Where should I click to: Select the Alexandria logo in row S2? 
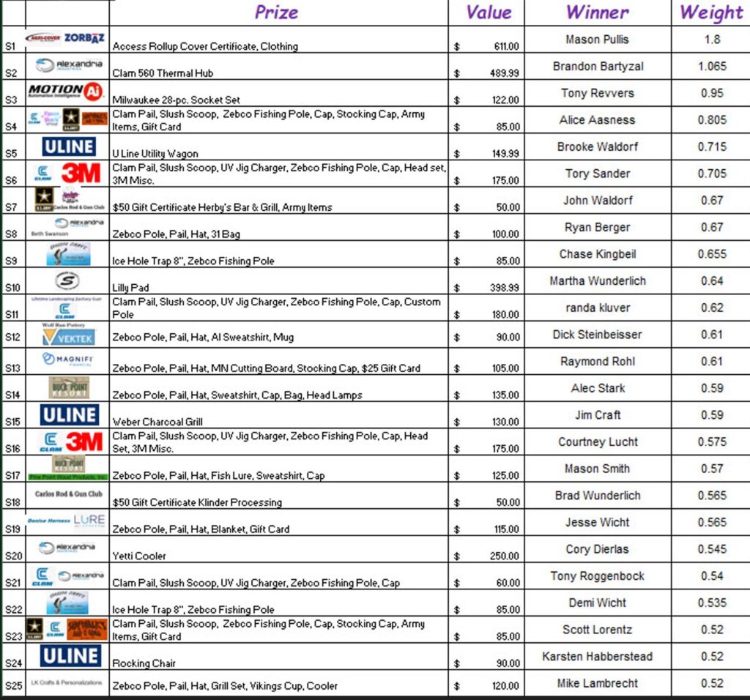click(69, 64)
